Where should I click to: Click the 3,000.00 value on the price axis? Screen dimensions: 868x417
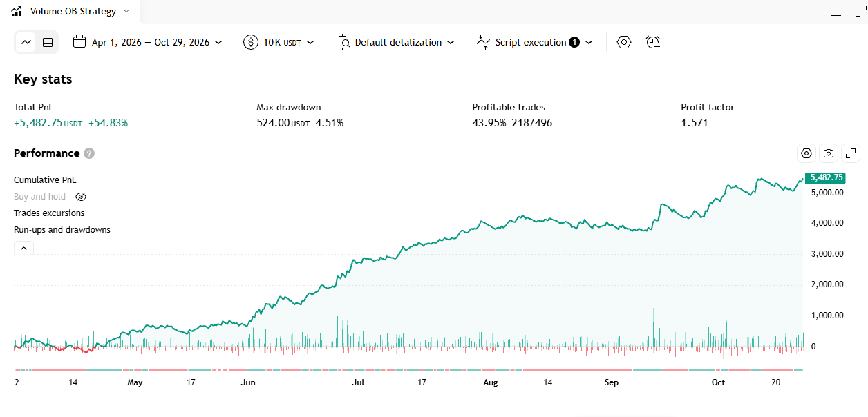827,254
